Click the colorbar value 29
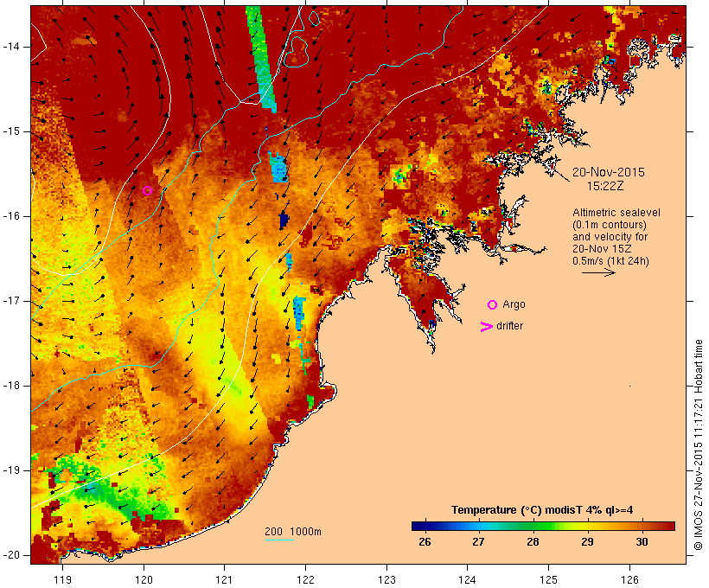The width and height of the screenshot is (709, 588). point(587,542)
